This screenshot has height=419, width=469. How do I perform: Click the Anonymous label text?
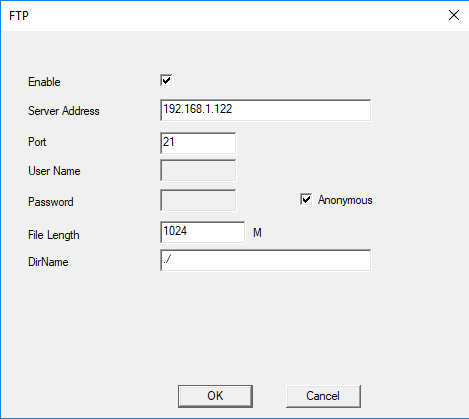(345, 200)
